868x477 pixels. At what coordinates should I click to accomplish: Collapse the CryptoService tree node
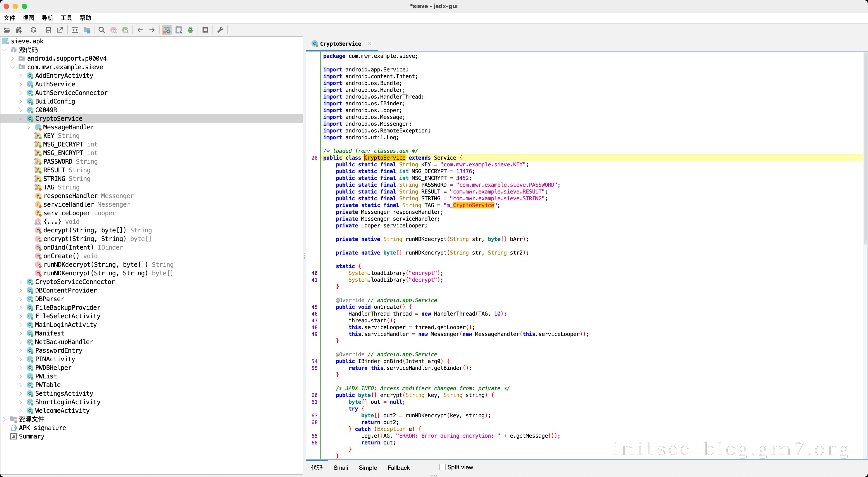[21, 119]
